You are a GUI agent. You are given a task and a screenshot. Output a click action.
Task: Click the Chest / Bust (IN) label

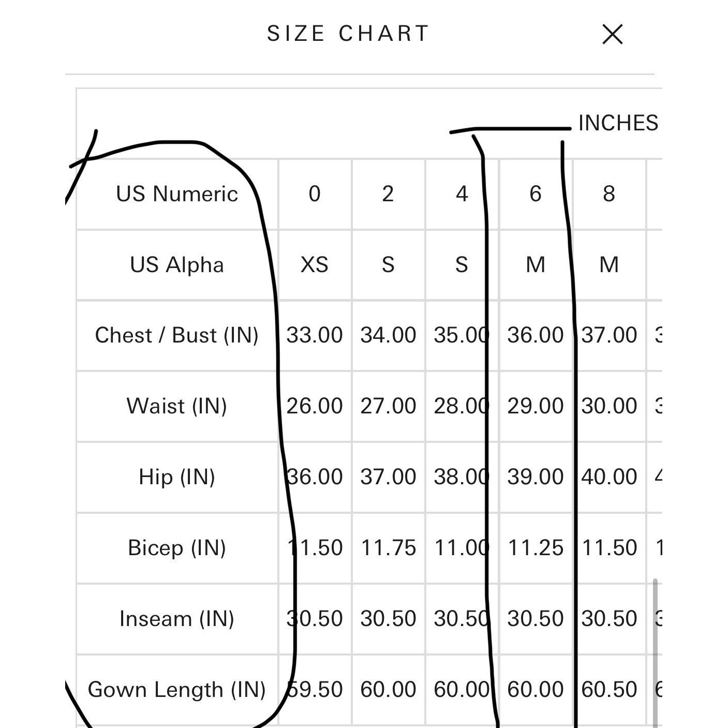coord(177,335)
